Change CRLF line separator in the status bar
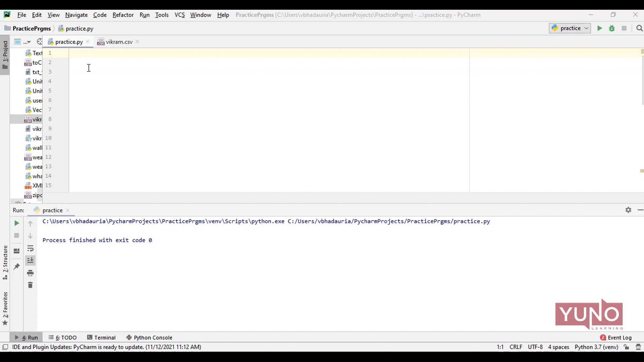Screen dimensions: 644x362 pyautogui.click(x=516, y=347)
